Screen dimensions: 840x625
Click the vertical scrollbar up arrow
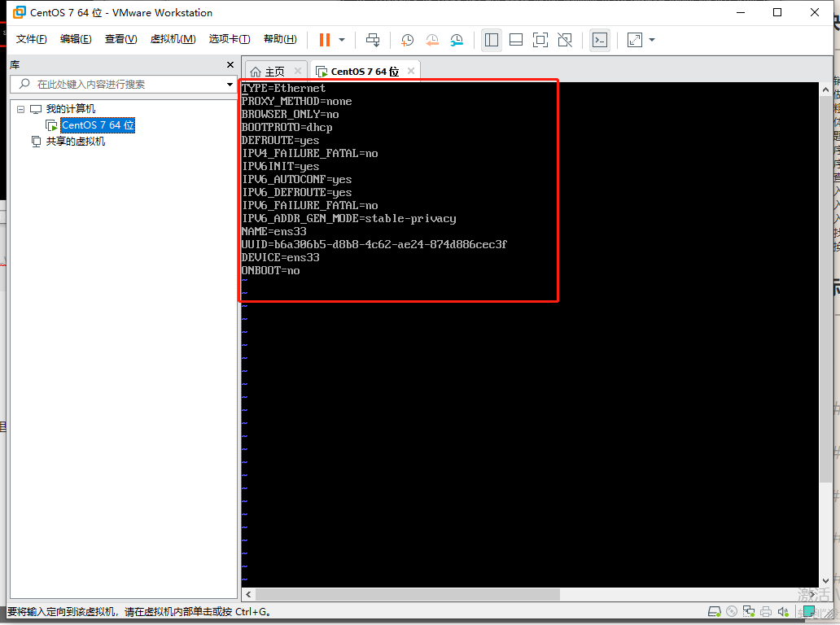[825, 90]
